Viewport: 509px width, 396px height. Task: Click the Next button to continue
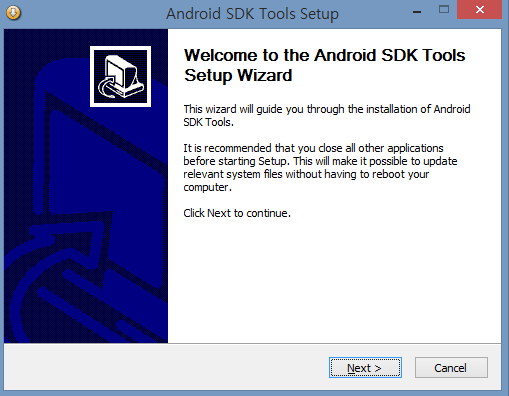click(x=365, y=368)
